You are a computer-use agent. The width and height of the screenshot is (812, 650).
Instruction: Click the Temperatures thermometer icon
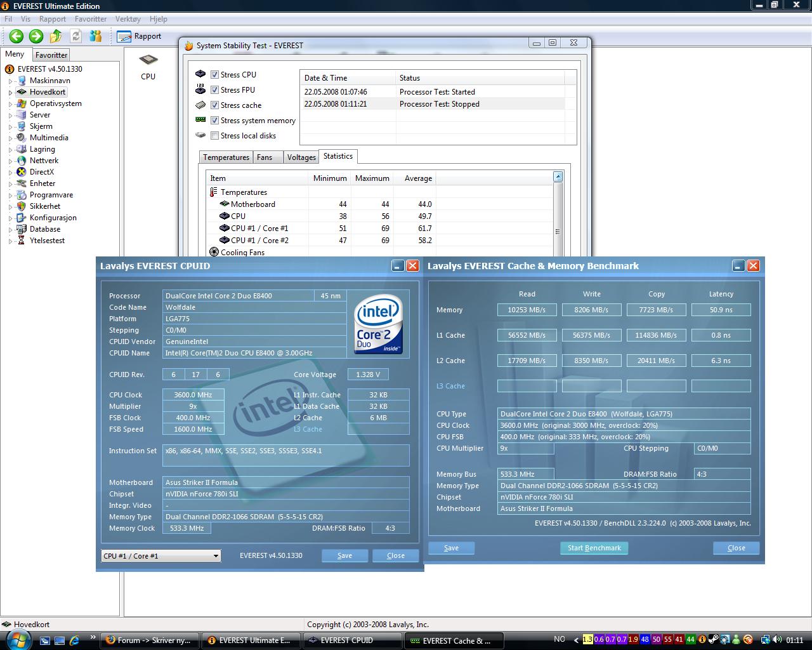(x=214, y=192)
